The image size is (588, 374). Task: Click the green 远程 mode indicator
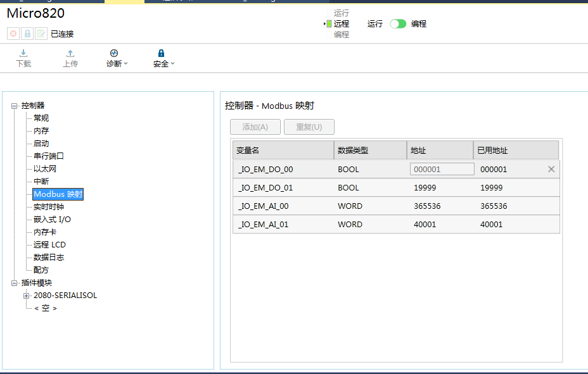[329, 24]
